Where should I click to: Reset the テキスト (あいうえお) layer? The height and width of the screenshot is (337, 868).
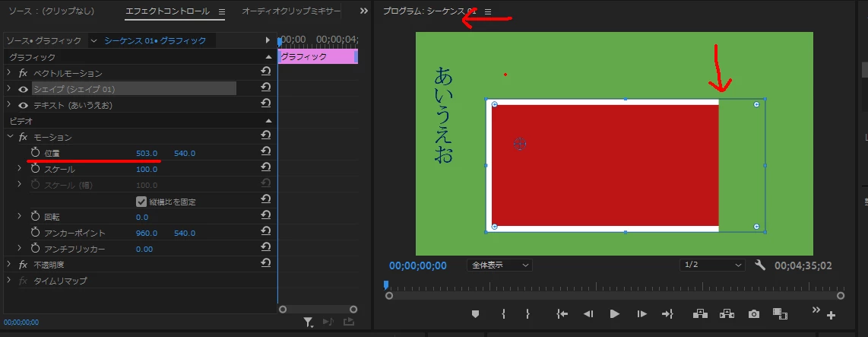click(266, 103)
